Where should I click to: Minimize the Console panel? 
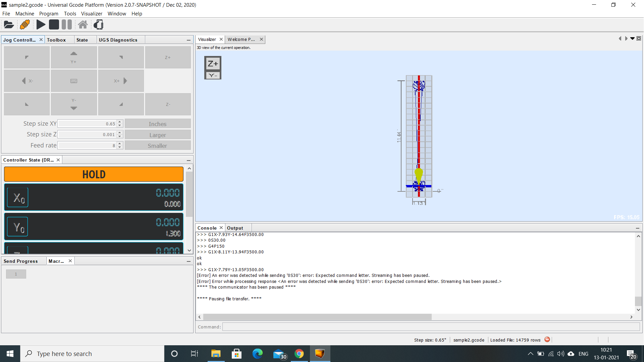[637, 228]
